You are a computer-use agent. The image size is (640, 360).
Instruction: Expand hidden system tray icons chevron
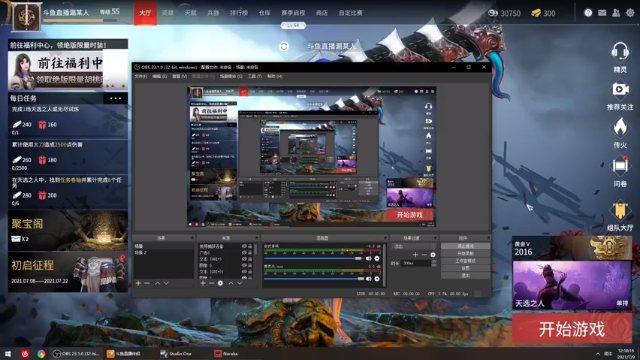pyautogui.click(x=598, y=353)
